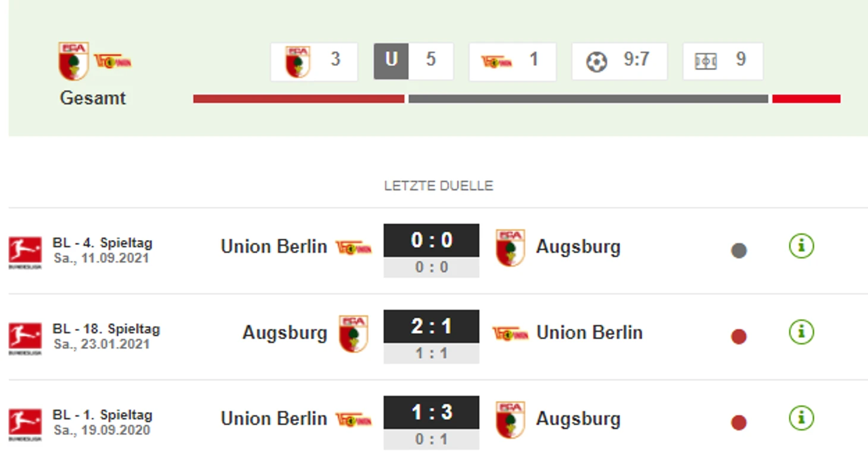The width and height of the screenshot is (868, 458).
Task: Click the 2:1 score of 23.01.2021
Action: tap(431, 327)
